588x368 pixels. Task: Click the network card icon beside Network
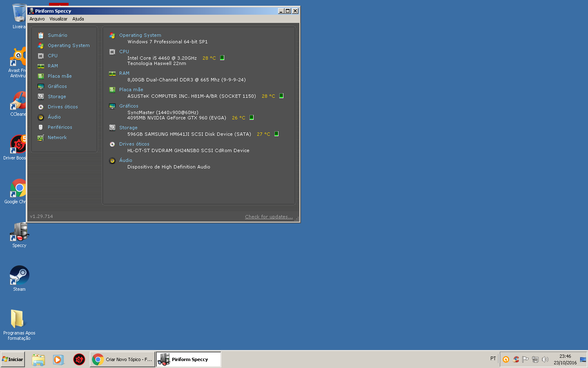41,138
